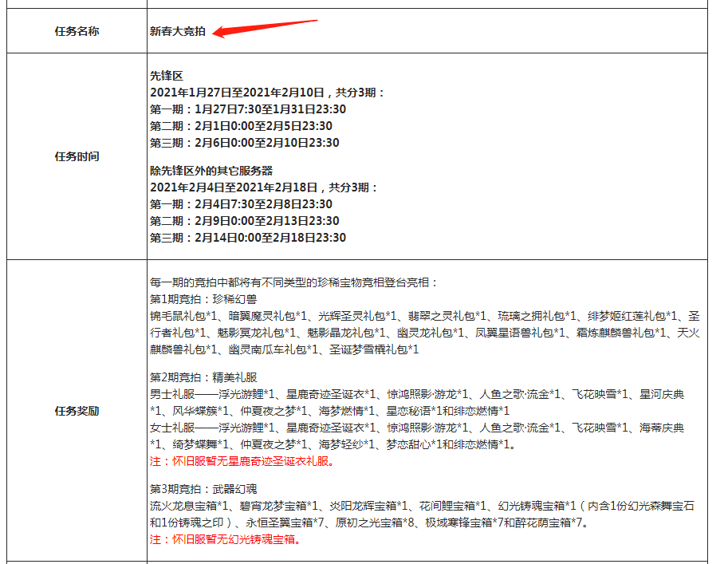
Task: Click the heading 第2期竞拍：精美礼服
Action: pos(203,377)
